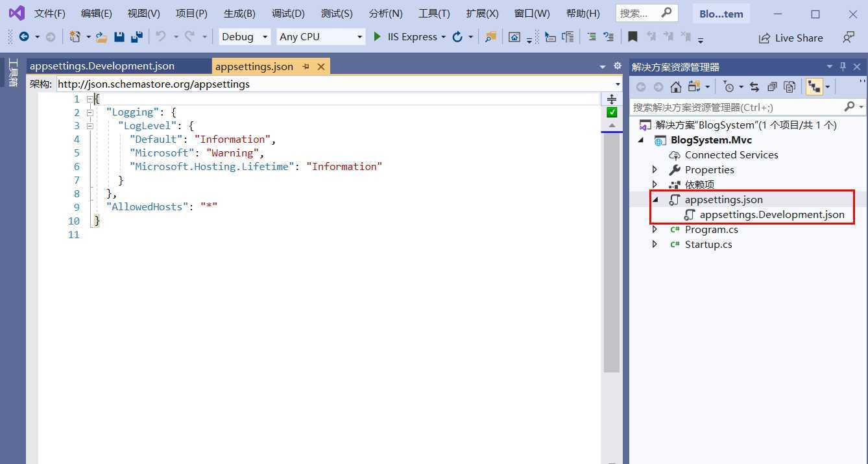The width and height of the screenshot is (868, 464).
Task: Toggle pin on appsettings.json tab
Action: (x=306, y=66)
